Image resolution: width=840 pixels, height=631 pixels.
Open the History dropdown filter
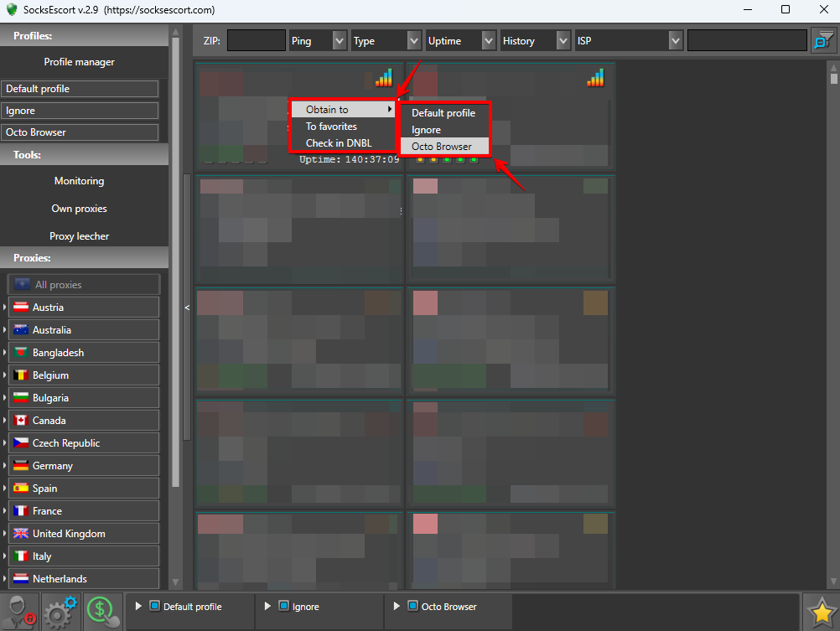tap(535, 41)
